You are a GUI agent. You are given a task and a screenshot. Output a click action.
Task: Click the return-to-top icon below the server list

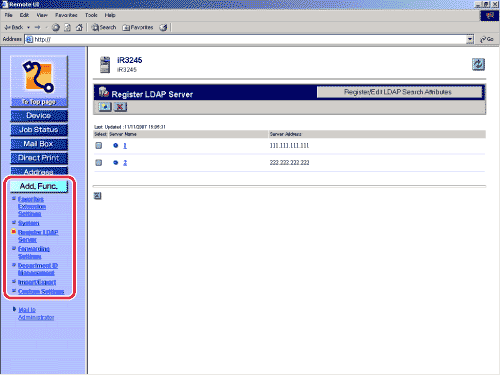click(x=97, y=196)
